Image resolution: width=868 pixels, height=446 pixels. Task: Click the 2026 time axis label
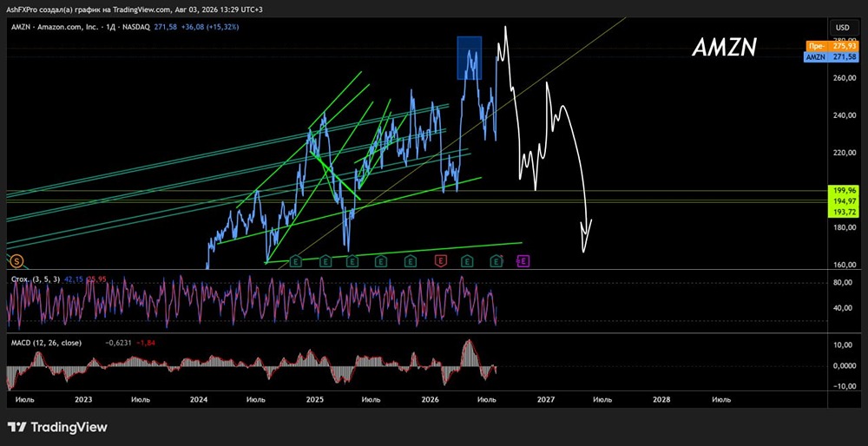point(431,399)
